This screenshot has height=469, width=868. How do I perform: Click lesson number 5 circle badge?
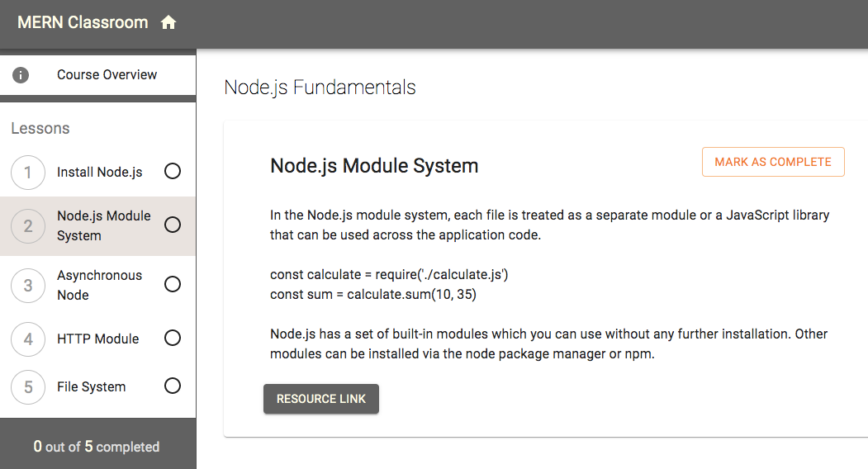coord(28,387)
